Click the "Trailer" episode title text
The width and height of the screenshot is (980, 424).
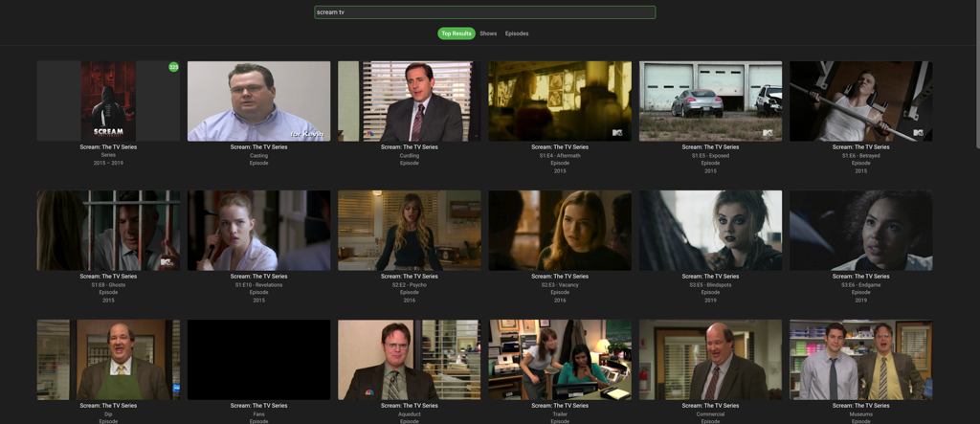pos(560,414)
